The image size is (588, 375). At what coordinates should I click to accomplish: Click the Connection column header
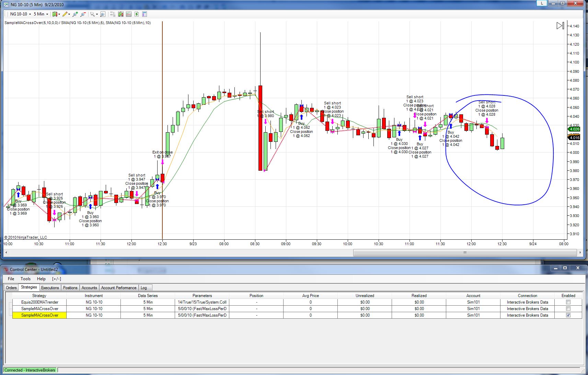tap(528, 296)
